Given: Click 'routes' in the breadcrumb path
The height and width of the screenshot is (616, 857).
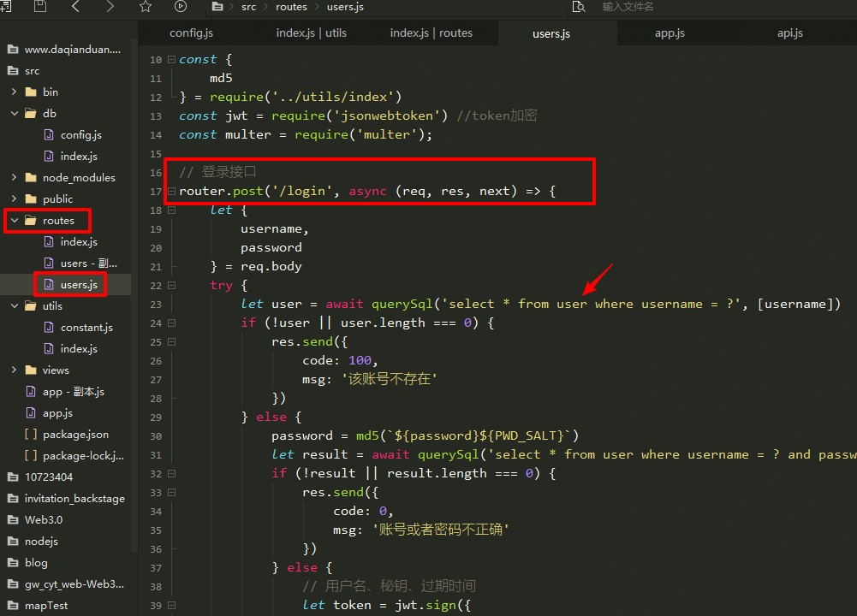Looking at the screenshot, I should pyautogui.click(x=291, y=7).
